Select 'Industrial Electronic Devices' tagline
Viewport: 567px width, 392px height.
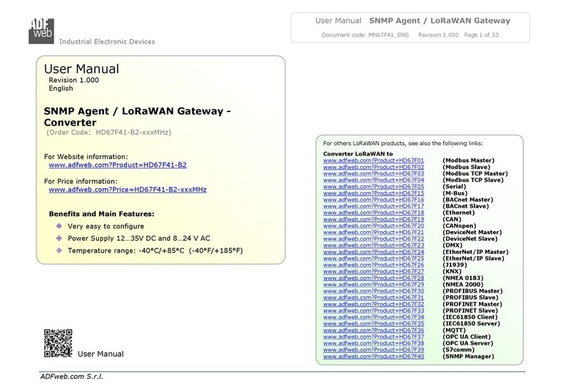(x=107, y=41)
